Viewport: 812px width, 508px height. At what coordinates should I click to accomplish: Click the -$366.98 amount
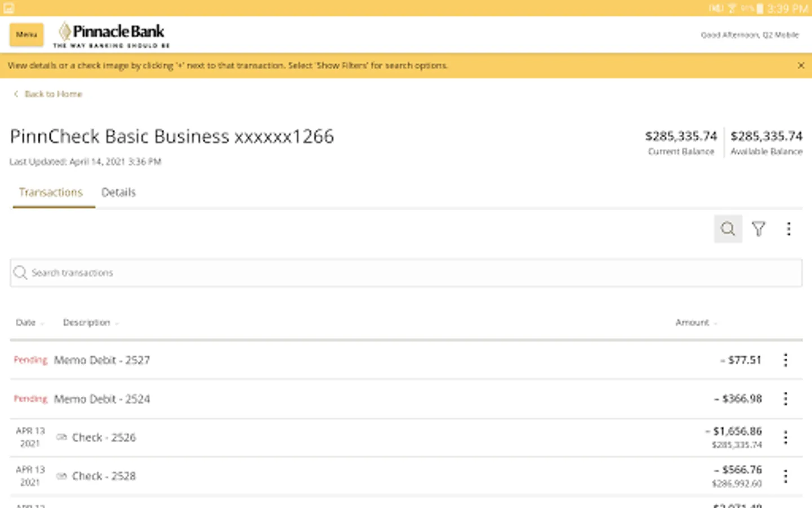738,399
